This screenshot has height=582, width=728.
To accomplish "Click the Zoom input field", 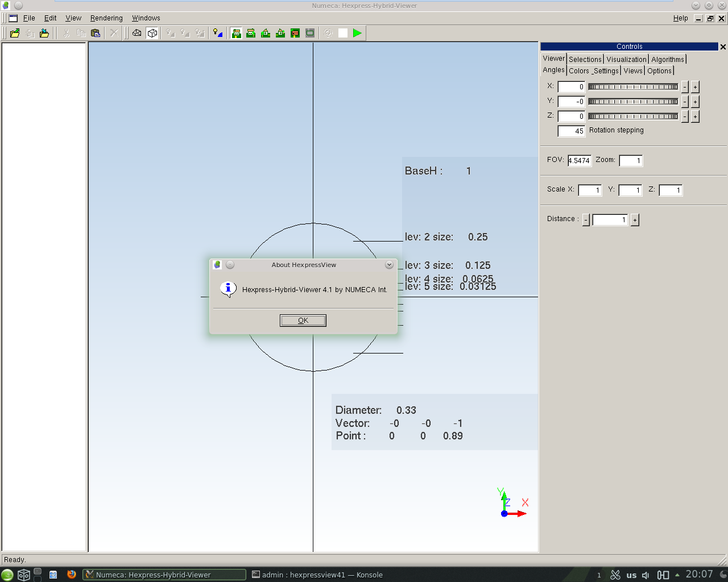I will coord(631,161).
